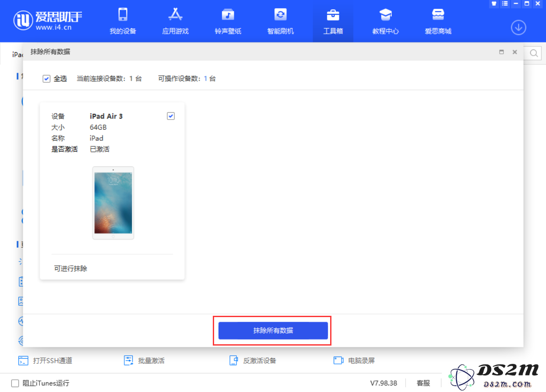
Task: Enable 阻止iTunes运行 checkbox
Action: pyautogui.click(x=15, y=383)
